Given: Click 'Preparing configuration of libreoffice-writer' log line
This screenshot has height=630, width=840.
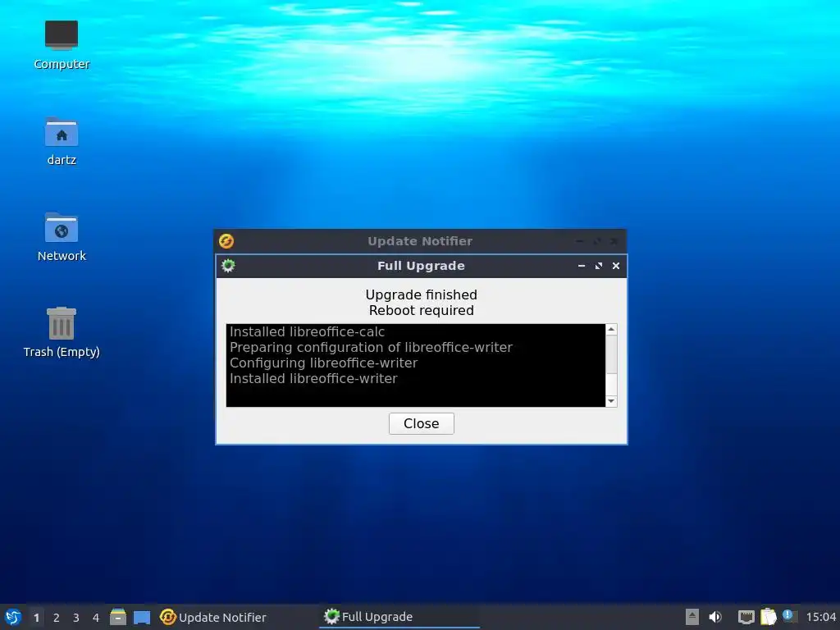Looking at the screenshot, I should [371, 347].
